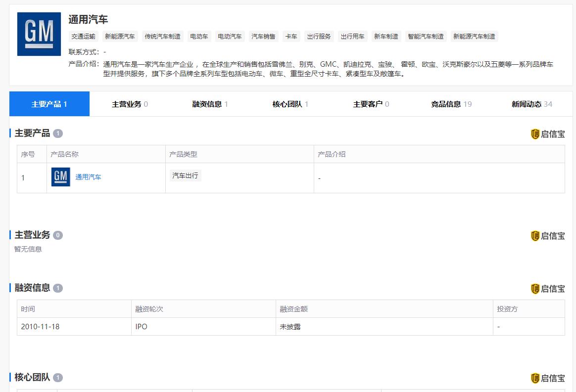Click the 主营业务 section heading

point(32,235)
